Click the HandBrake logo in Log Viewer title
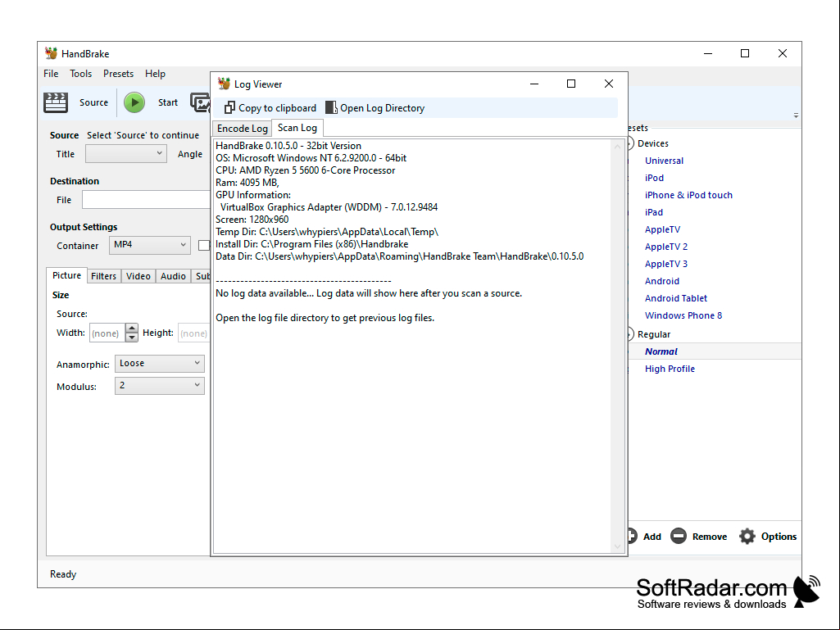 [x=224, y=84]
